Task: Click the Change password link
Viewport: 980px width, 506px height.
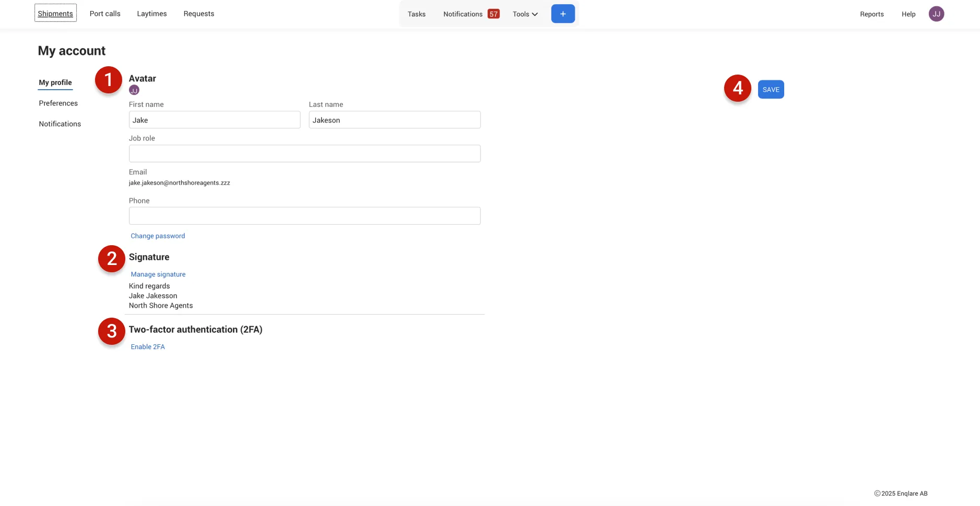Action: point(158,236)
